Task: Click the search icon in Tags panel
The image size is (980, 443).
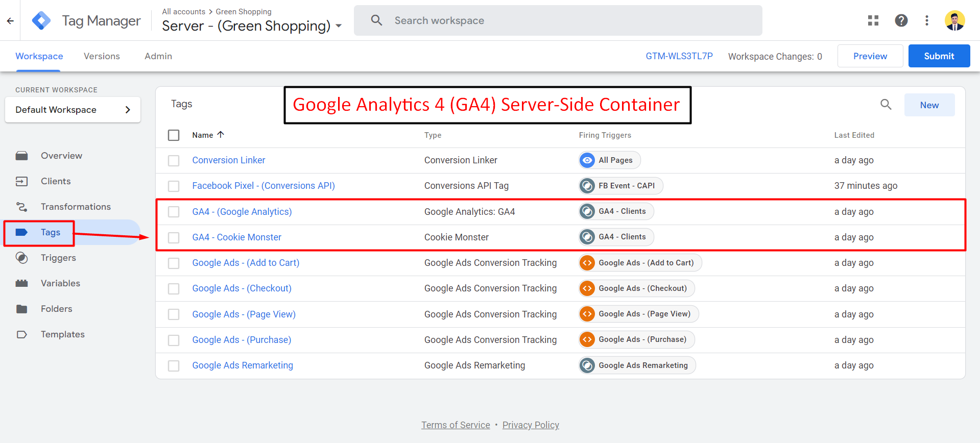Action: point(886,105)
